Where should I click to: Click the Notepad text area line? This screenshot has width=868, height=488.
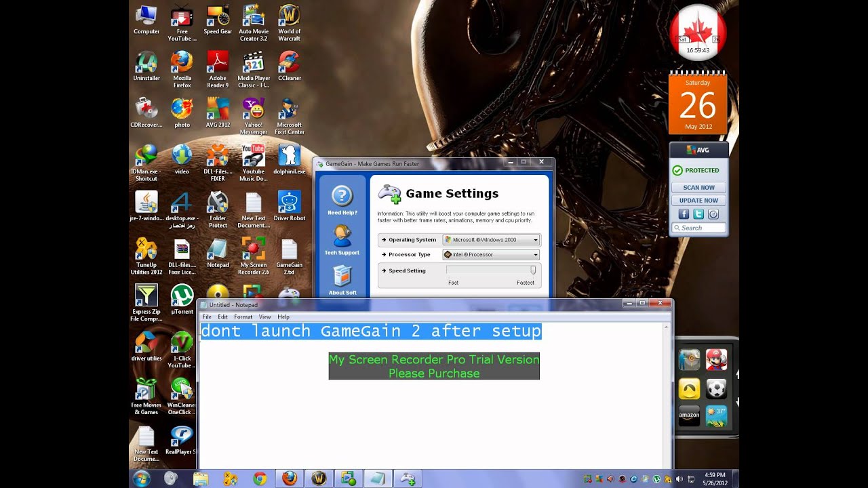tap(371, 331)
